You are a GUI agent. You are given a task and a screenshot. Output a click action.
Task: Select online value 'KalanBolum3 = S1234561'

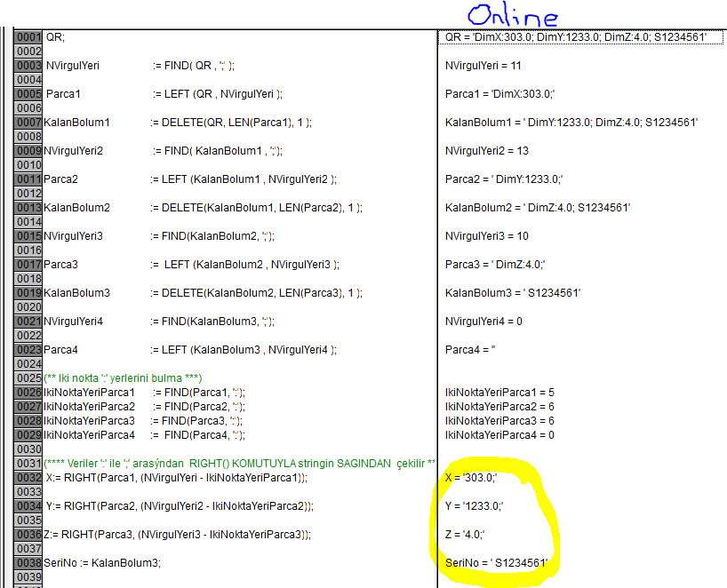click(513, 293)
